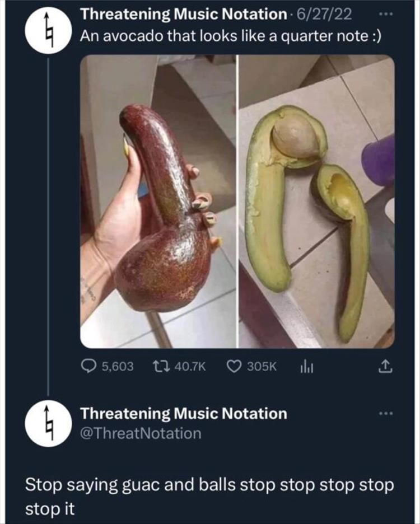The image size is (420, 524).
Task: Expand the analytics view for this tweet
Action: pyautogui.click(x=306, y=367)
